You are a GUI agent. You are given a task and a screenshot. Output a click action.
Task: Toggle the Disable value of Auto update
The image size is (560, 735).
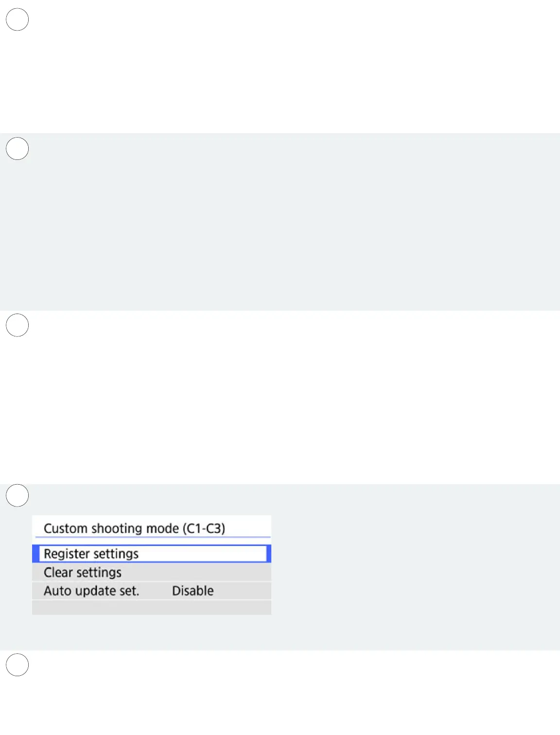pyautogui.click(x=192, y=591)
